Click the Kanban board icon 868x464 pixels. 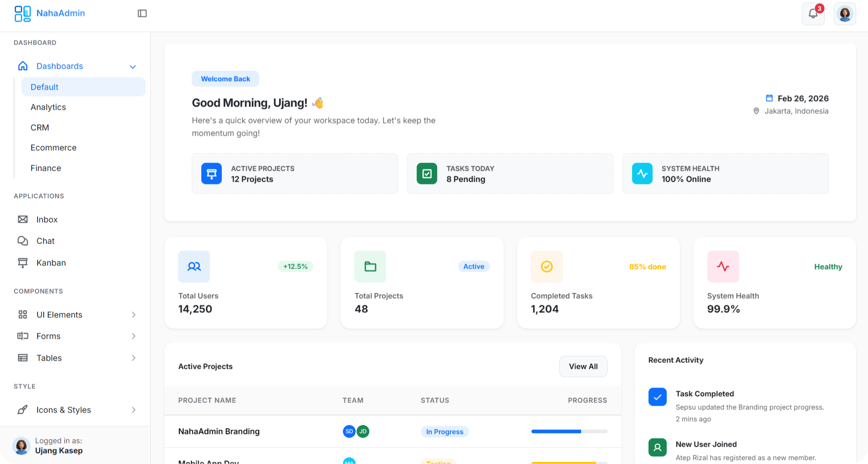[23, 263]
